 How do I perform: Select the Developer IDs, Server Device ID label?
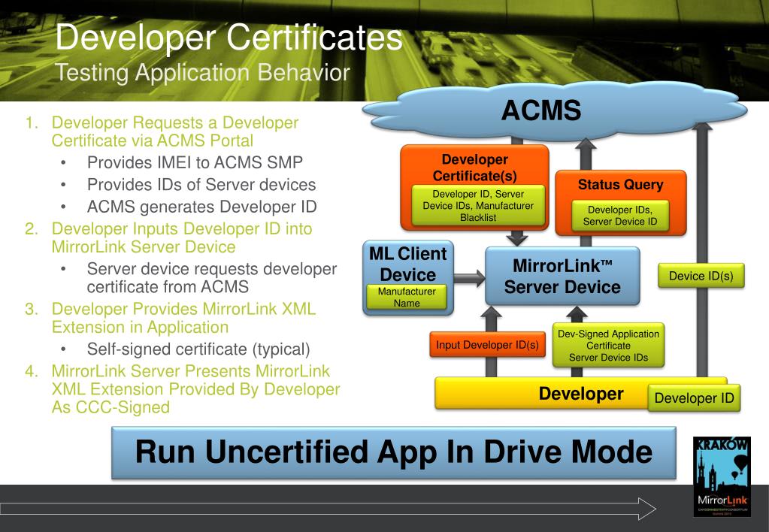pyautogui.click(x=620, y=215)
